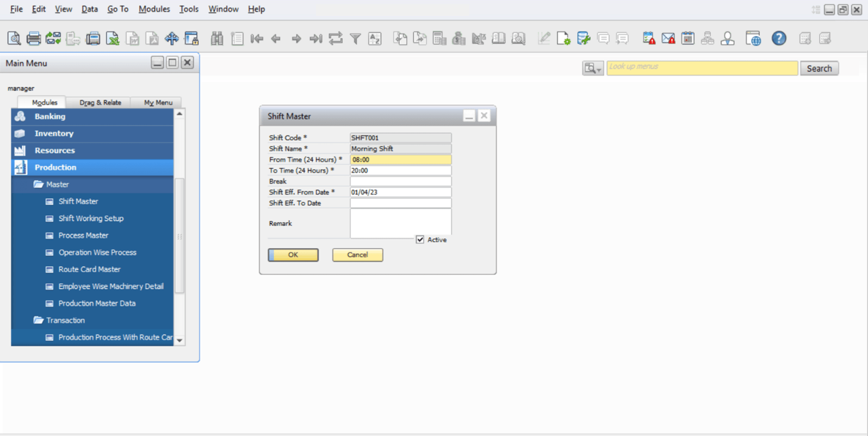The height and width of the screenshot is (436, 868).
Task: Open the search options dropdown beside lookup field
Action: (592, 68)
